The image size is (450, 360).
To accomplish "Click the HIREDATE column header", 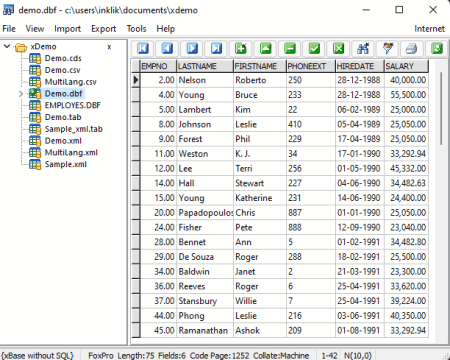I will 360,66.
